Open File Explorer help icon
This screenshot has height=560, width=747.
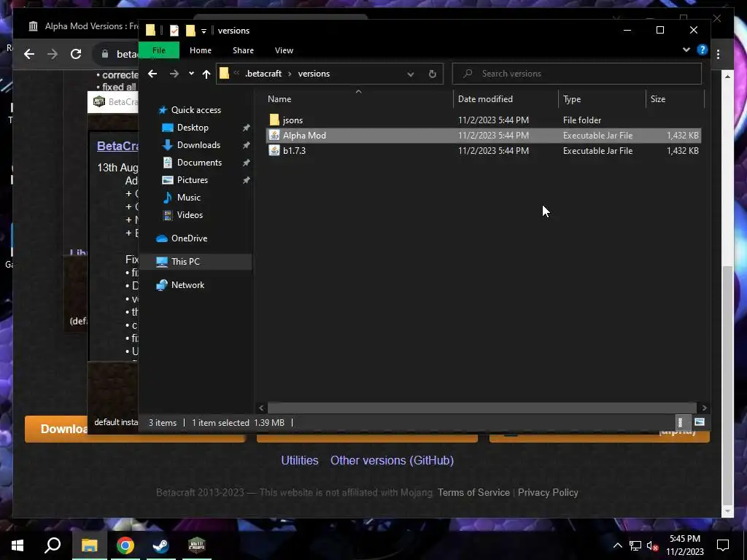pyautogui.click(x=703, y=50)
